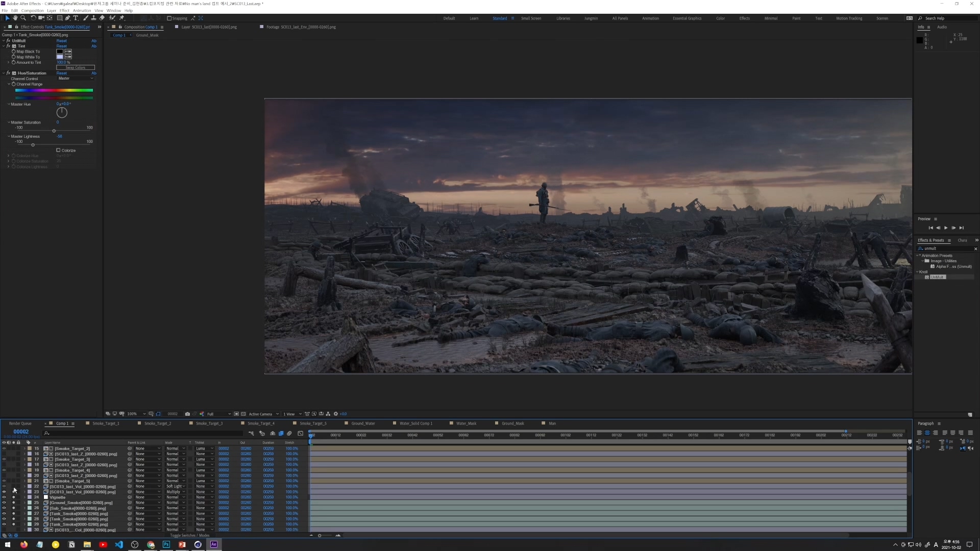This screenshot has height=551, width=980.
Task: Select the Puppet Pin tool
Action: point(122,18)
